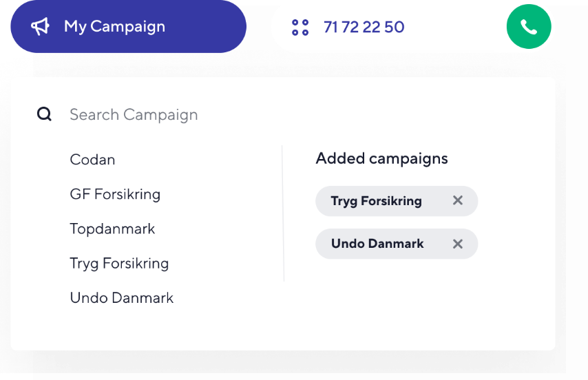
Task: Click the Added campaigns heading
Action: [381, 158]
